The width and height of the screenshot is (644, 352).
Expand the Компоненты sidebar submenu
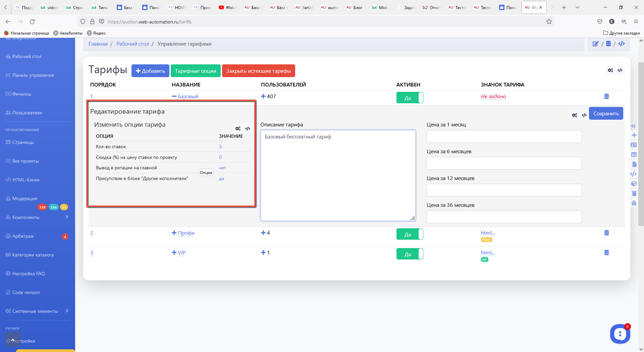pyautogui.click(x=67, y=217)
